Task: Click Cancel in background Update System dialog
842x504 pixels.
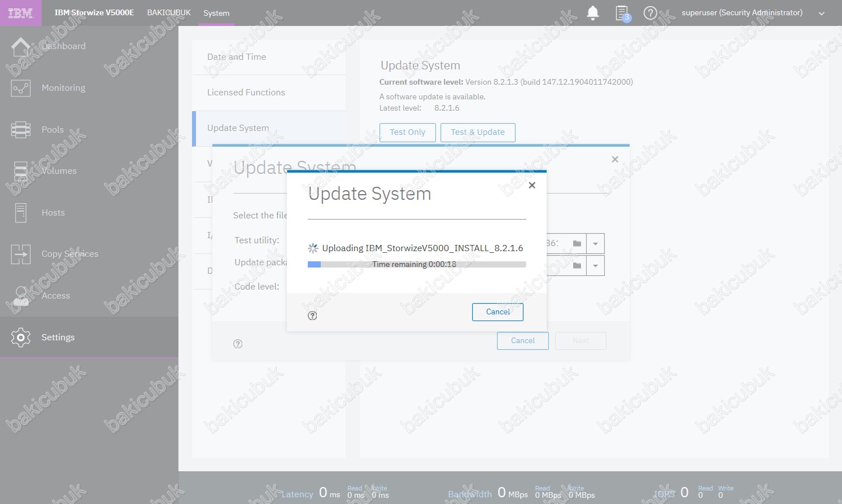Action: pyautogui.click(x=522, y=341)
